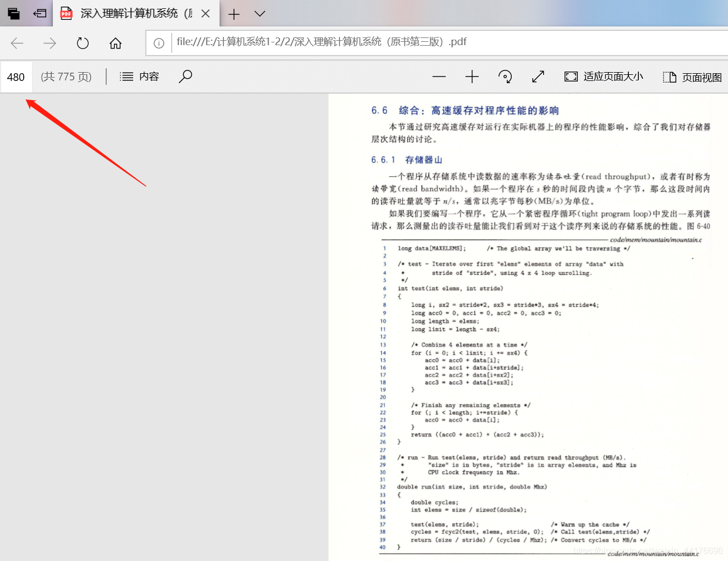728x561 pixels.
Task: Close the 深入理解计算机系统 tab
Action: 206,14
